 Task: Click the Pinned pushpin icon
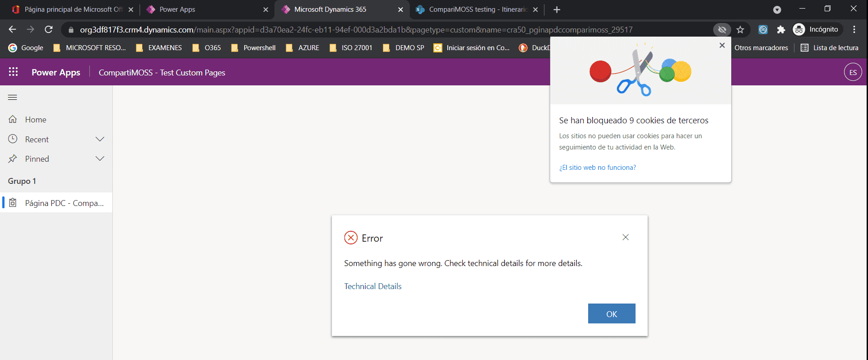tap(13, 159)
